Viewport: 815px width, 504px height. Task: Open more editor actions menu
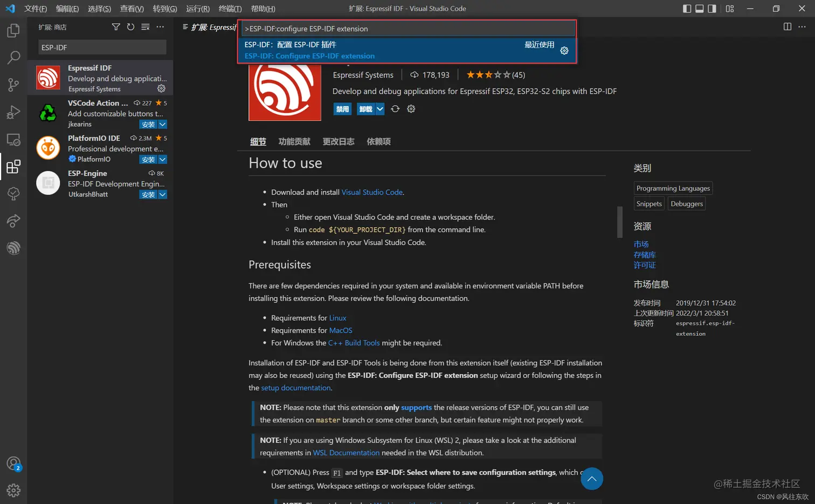click(x=802, y=27)
